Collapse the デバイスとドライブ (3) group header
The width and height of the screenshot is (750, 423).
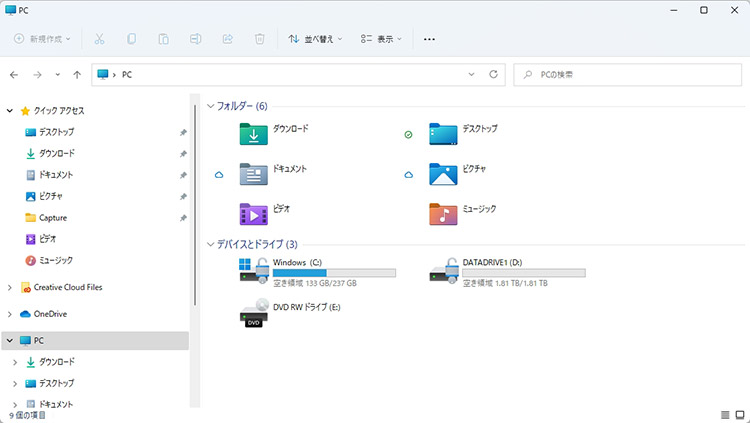point(210,244)
